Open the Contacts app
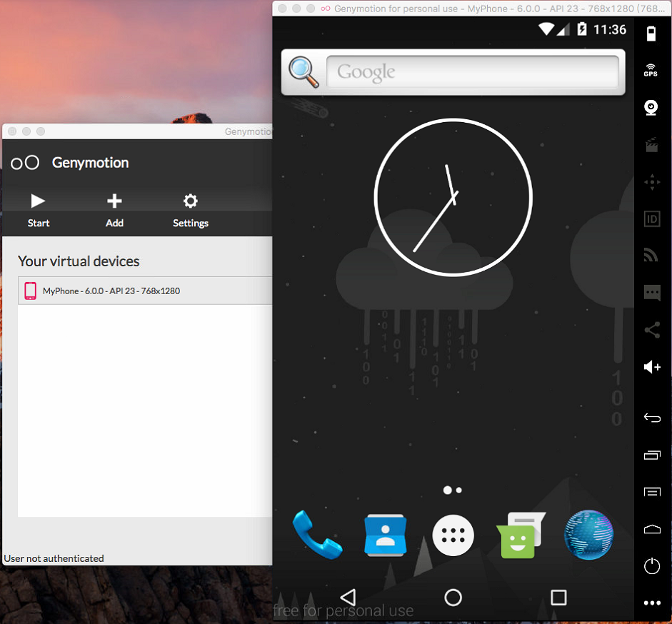The height and width of the screenshot is (624, 672). tap(386, 535)
